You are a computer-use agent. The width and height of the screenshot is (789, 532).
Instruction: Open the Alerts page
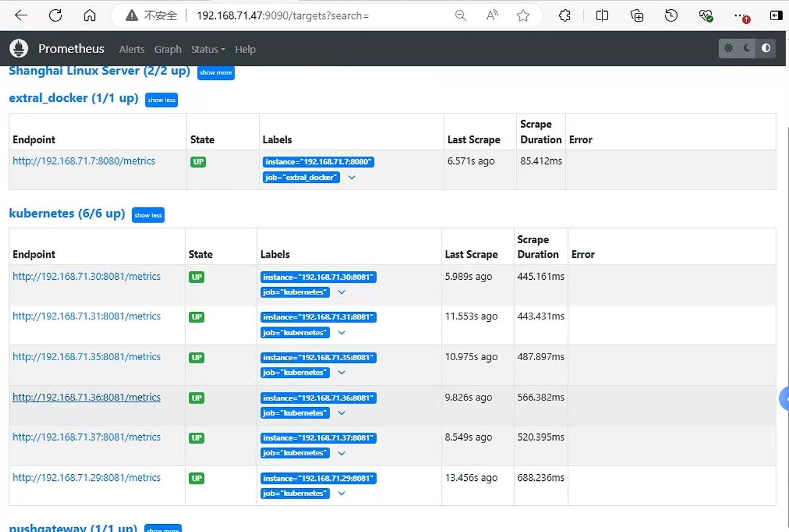[x=132, y=49]
